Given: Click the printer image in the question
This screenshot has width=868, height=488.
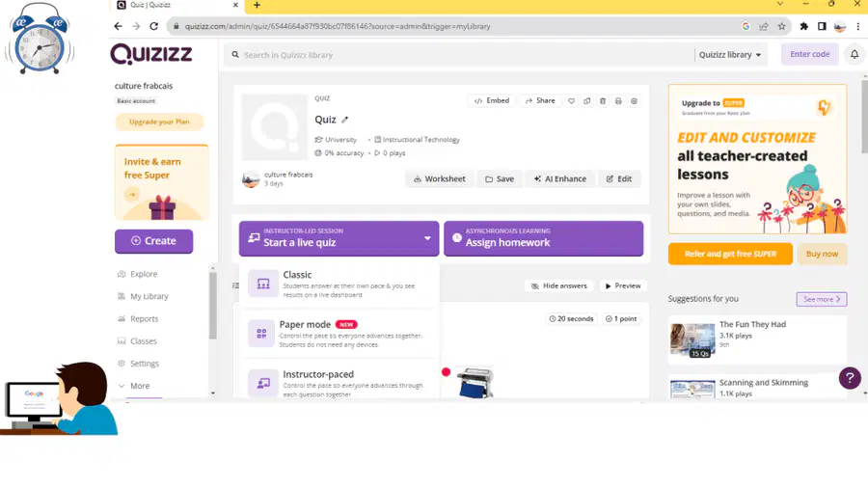Looking at the screenshot, I should (x=475, y=382).
